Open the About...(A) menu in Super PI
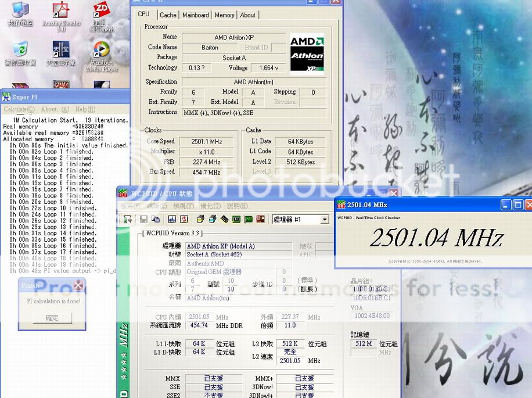The height and width of the screenshot is (398, 532). (x=55, y=109)
